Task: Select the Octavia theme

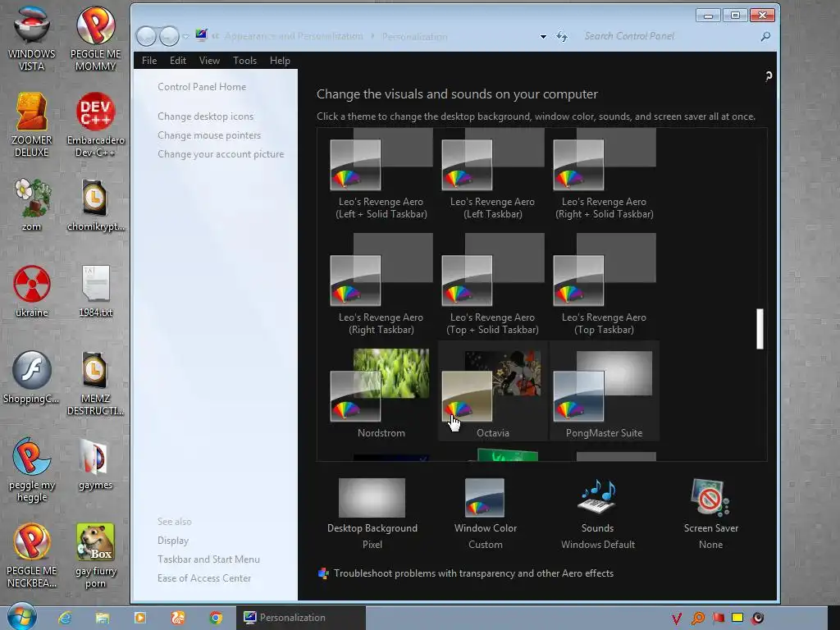Action: pyautogui.click(x=493, y=393)
